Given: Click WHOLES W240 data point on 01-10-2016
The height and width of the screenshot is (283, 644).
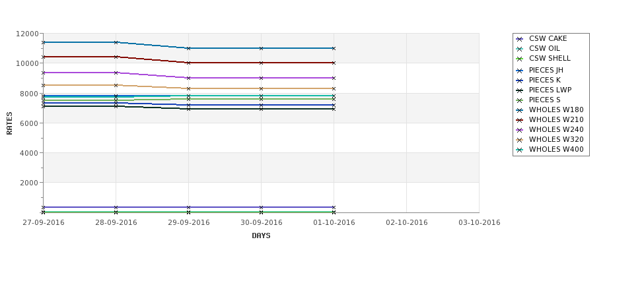Looking at the screenshot, I should pyautogui.click(x=334, y=78).
